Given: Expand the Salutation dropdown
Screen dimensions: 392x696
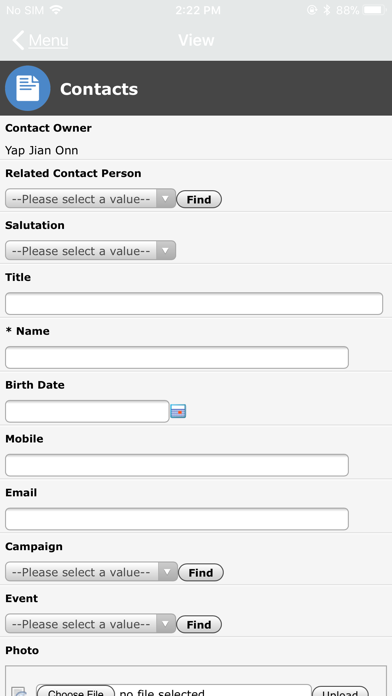Looking at the screenshot, I should 91,251.
